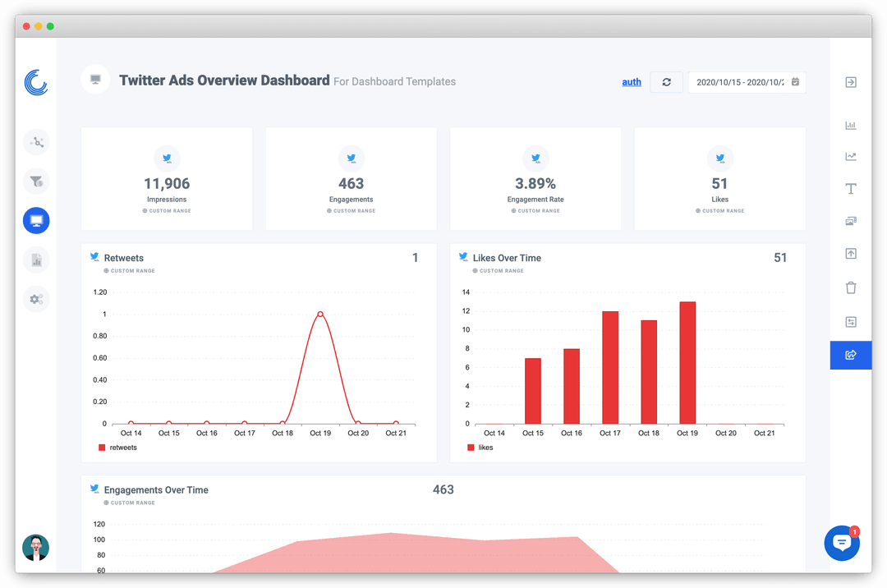Click the Twitter icon on Engagement Rate card

click(x=535, y=158)
